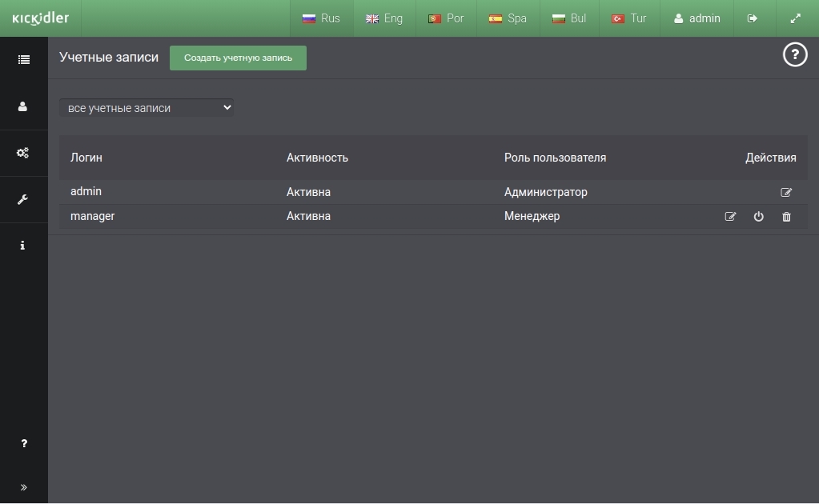Toggle fullscreen with the expand arrows icon
Image resolution: width=819 pixels, height=504 pixels.
click(796, 18)
